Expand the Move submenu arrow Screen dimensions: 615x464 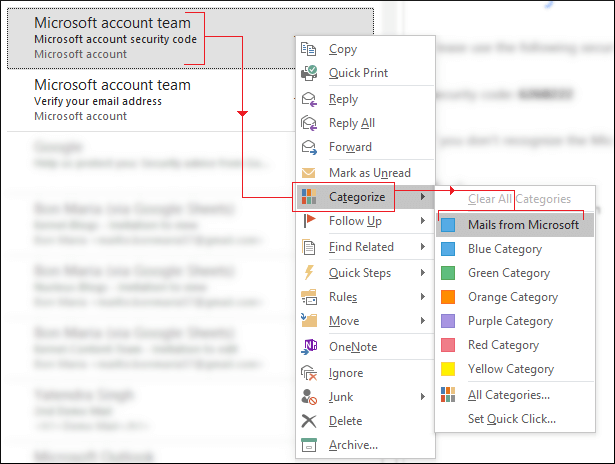point(423,321)
